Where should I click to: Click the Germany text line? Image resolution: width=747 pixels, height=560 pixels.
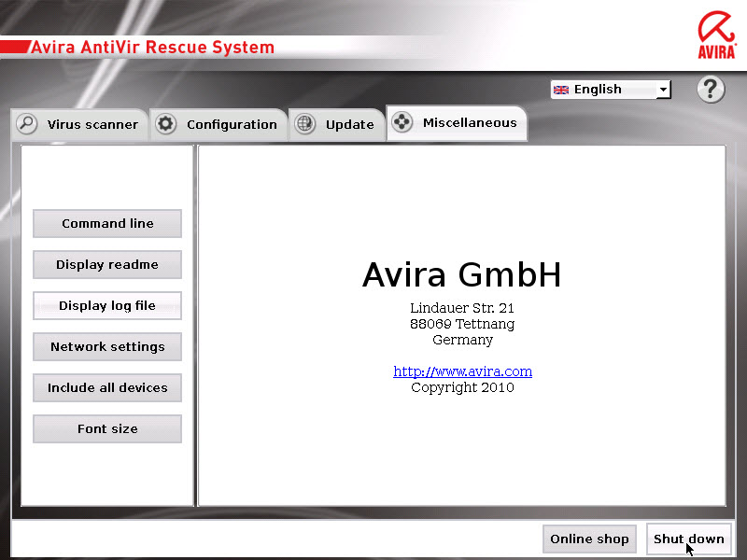click(x=462, y=340)
